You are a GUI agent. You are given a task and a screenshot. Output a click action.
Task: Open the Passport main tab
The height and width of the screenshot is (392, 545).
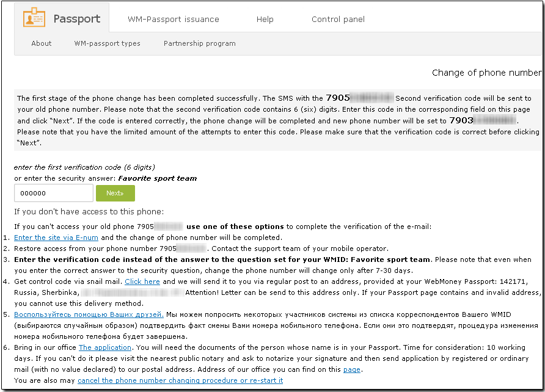click(76, 19)
